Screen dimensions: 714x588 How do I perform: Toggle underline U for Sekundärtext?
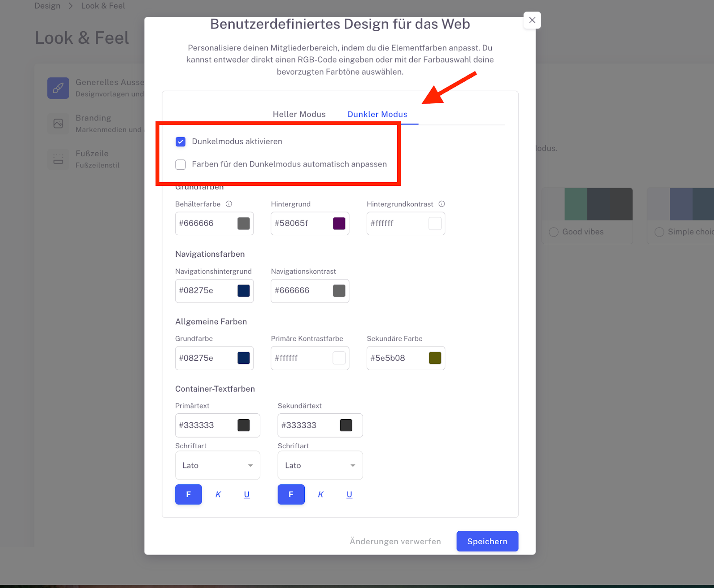tap(349, 494)
